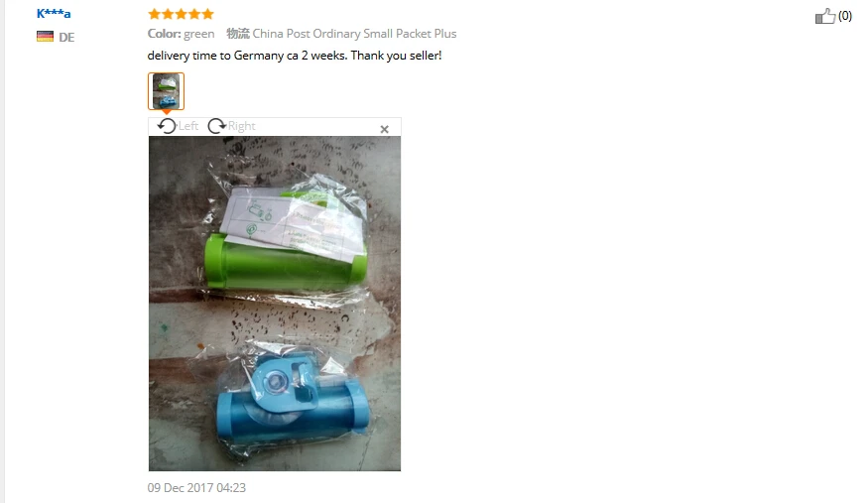Mark review helpful with the thumbs-up icon
This screenshot has height=503, width=868.
tap(824, 16)
